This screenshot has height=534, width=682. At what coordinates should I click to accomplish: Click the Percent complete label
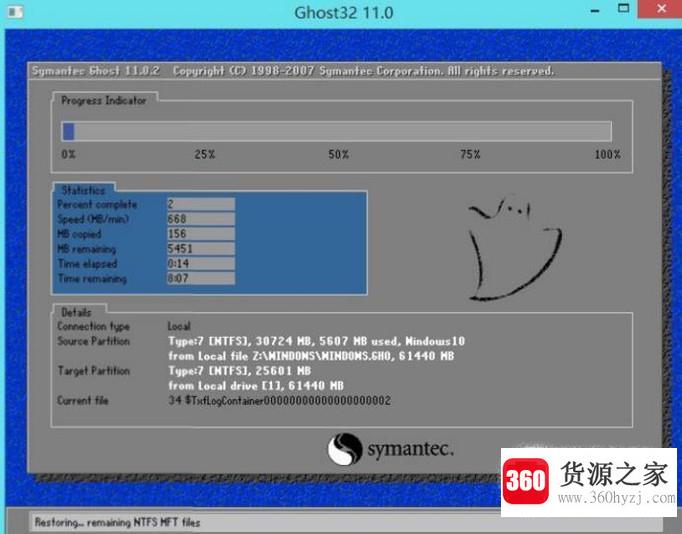point(97,204)
